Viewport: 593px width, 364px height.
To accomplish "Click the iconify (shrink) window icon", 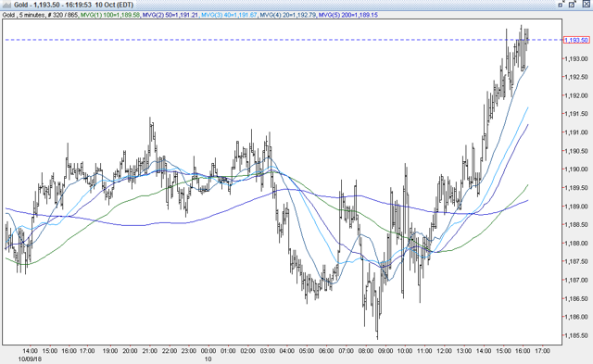I will coord(561,5).
